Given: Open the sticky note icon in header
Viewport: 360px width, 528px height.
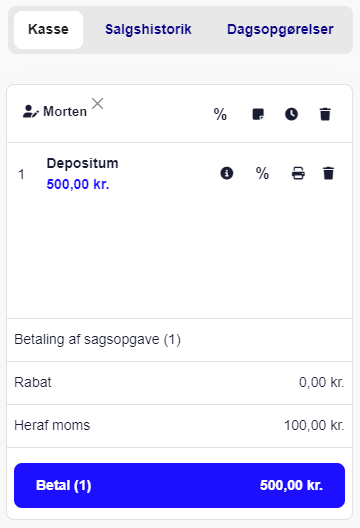Looking at the screenshot, I should (x=258, y=114).
